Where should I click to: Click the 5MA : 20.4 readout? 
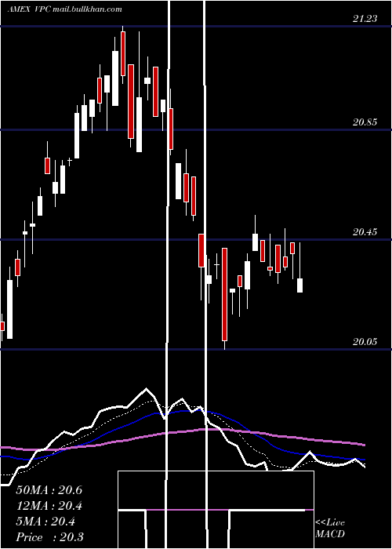click(x=45, y=522)
